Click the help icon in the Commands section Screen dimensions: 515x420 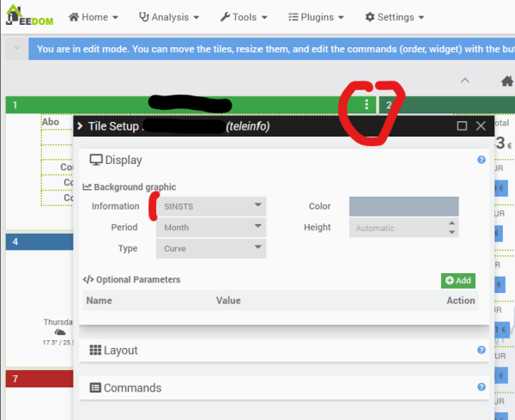click(x=482, y=388)
